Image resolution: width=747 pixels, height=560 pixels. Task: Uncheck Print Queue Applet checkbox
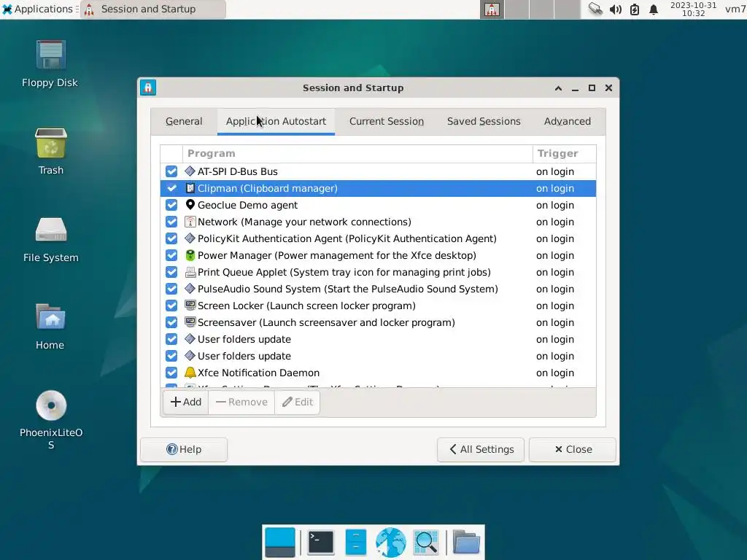(x=171, y=272)
